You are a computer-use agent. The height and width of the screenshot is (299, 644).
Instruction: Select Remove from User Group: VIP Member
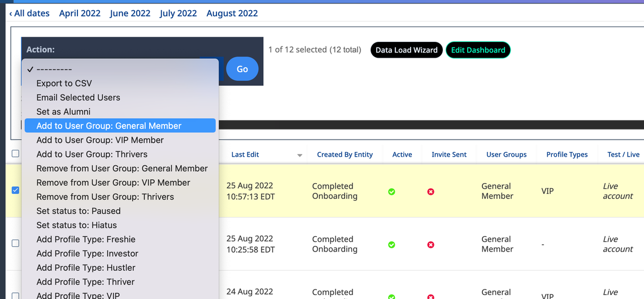click(120, 183)
